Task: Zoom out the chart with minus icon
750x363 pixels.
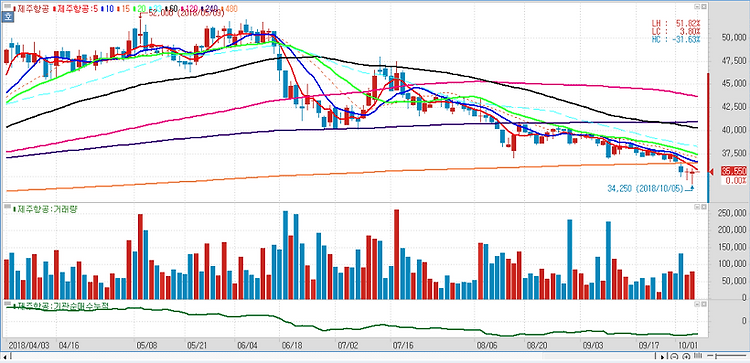Action: [674, 357]
